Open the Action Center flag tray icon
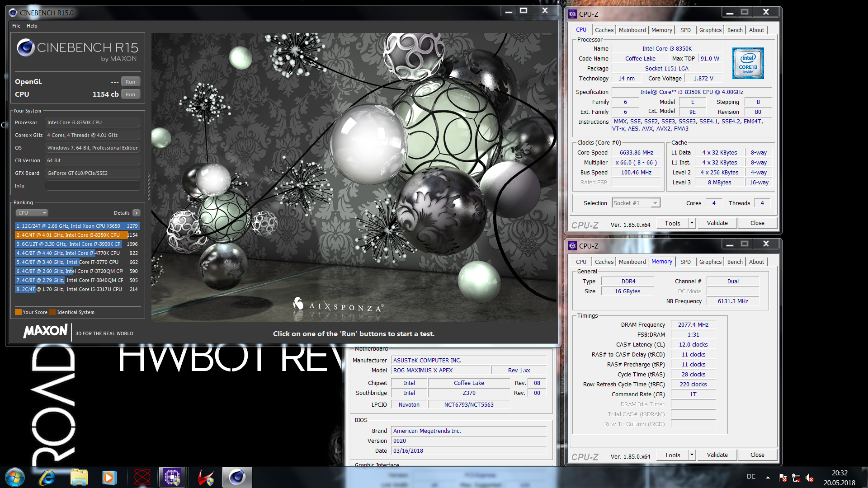 pos(783,478)
